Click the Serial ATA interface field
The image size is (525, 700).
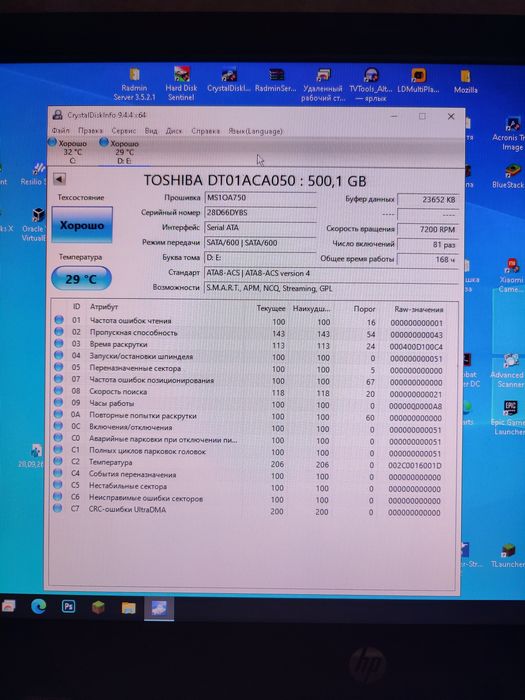point(260,228)
